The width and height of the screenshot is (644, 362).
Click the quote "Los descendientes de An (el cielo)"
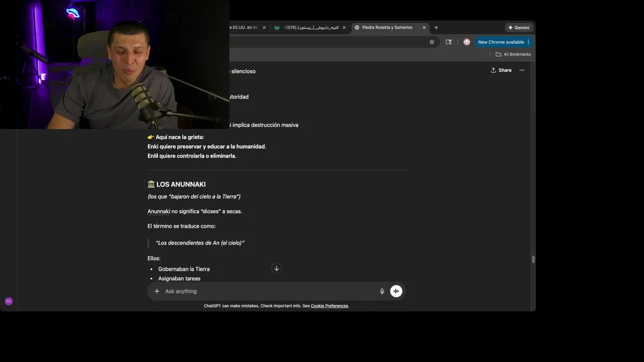[x=200, y=243]
